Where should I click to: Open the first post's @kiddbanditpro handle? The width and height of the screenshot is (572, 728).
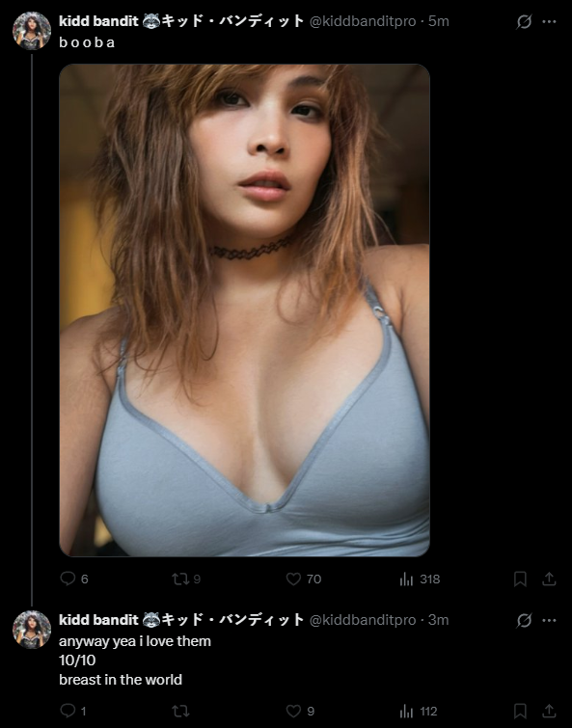click(x=363, y=21)
